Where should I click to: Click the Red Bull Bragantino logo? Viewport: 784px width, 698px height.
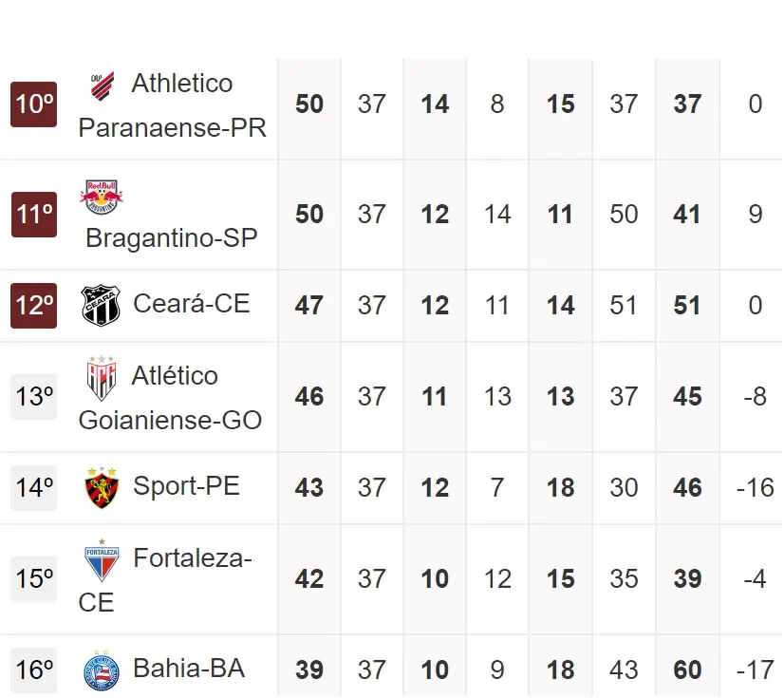point(101,197)
